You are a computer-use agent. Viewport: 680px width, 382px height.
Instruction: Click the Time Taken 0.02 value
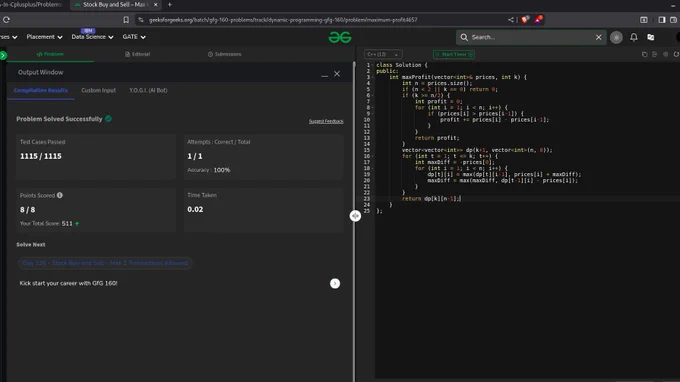[x=195, y=209]
